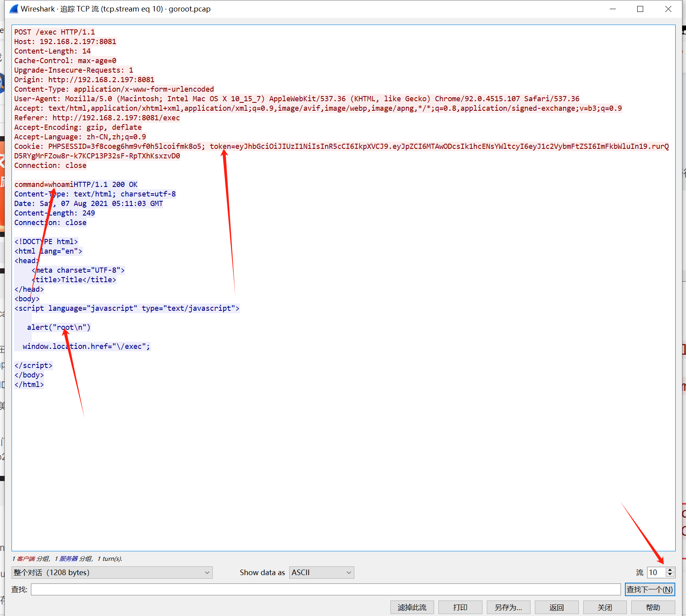Image resolution: width=686 pixels, height=616 pixels.
Task: Click the Accept-Language: zh-CN header
Action: [80, 137]
